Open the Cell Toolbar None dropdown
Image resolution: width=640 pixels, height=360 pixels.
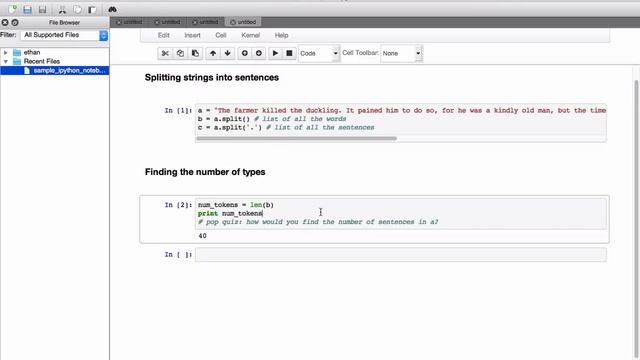pyautogui.click(x=401, y=53)
